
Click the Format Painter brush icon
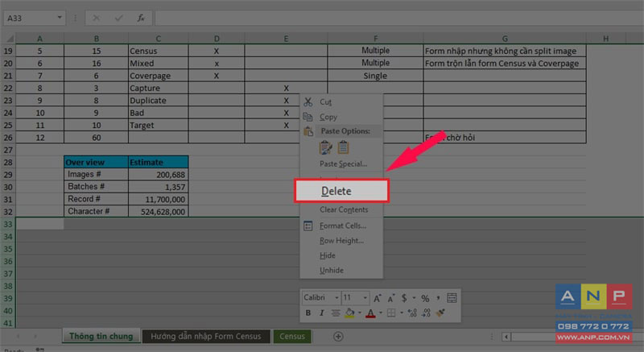[440, 313]
